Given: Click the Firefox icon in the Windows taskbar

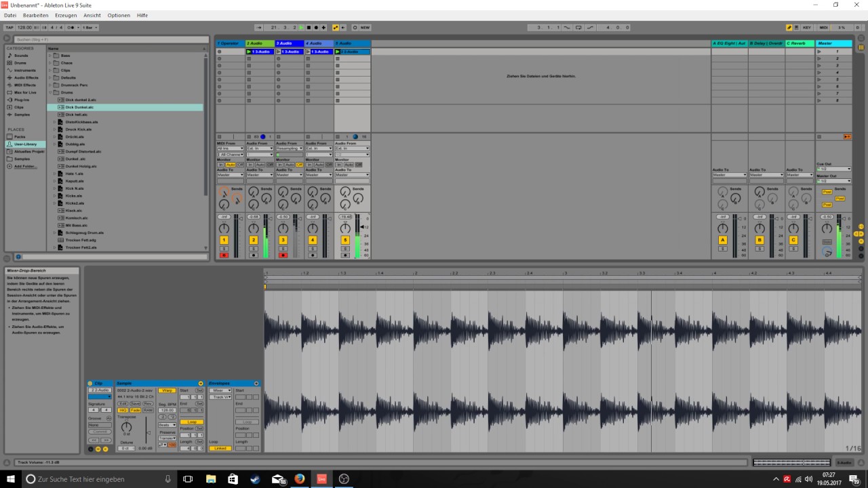Looking at the screenshot, I should [299, 479].
